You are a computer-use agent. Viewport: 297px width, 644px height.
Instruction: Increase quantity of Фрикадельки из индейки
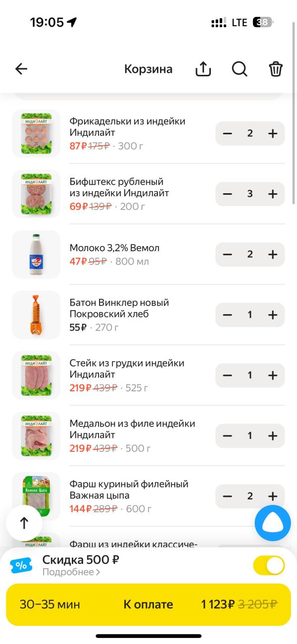(272, 133)
